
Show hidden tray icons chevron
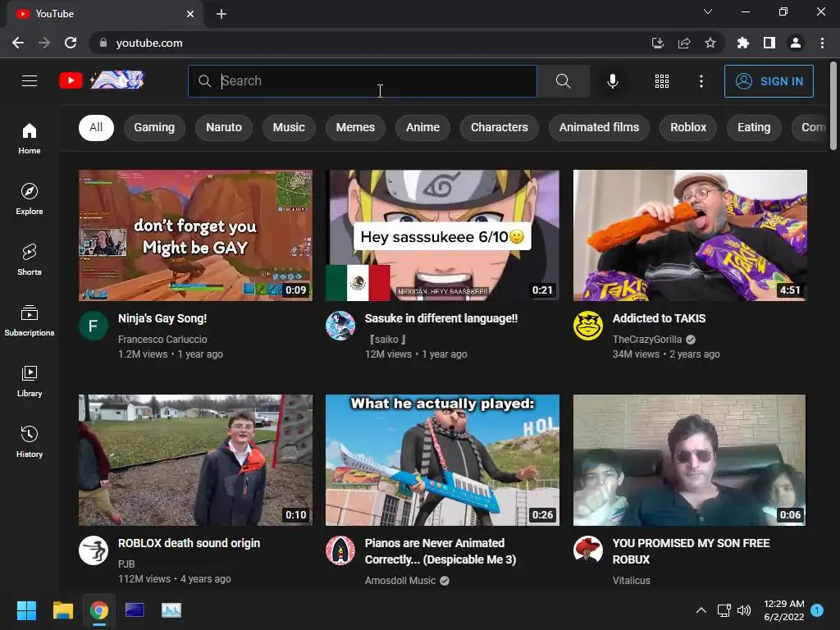701,610
